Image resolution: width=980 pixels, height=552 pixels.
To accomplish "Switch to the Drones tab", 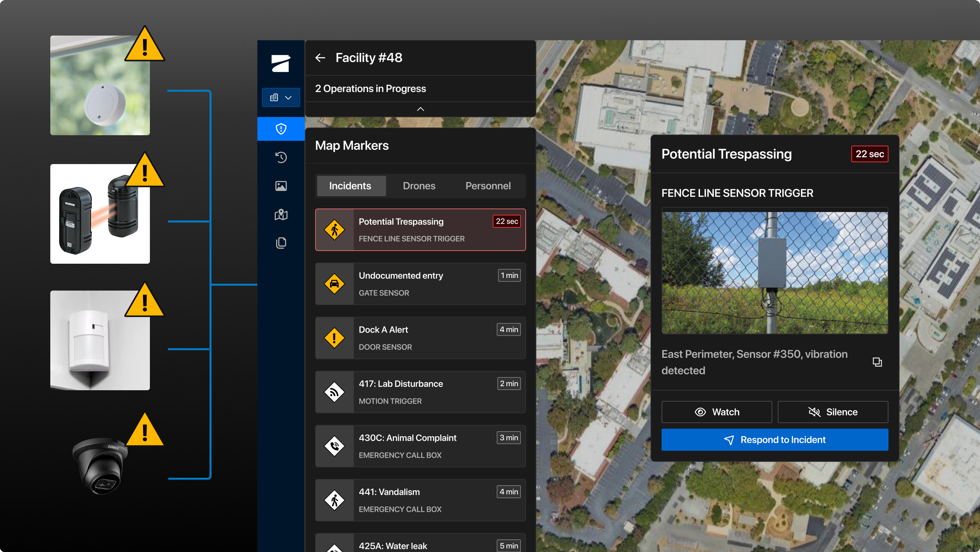I will pos(419,186).
